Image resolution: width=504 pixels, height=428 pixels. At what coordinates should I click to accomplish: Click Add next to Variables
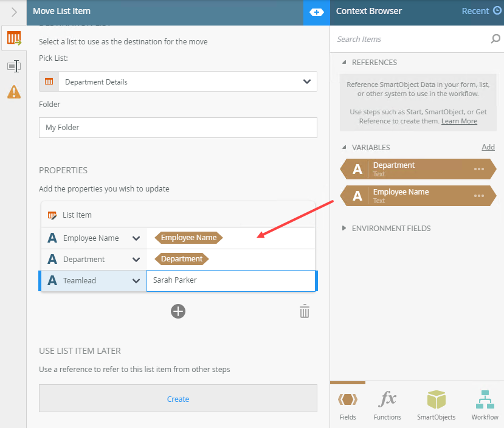[x=488, y=147]
